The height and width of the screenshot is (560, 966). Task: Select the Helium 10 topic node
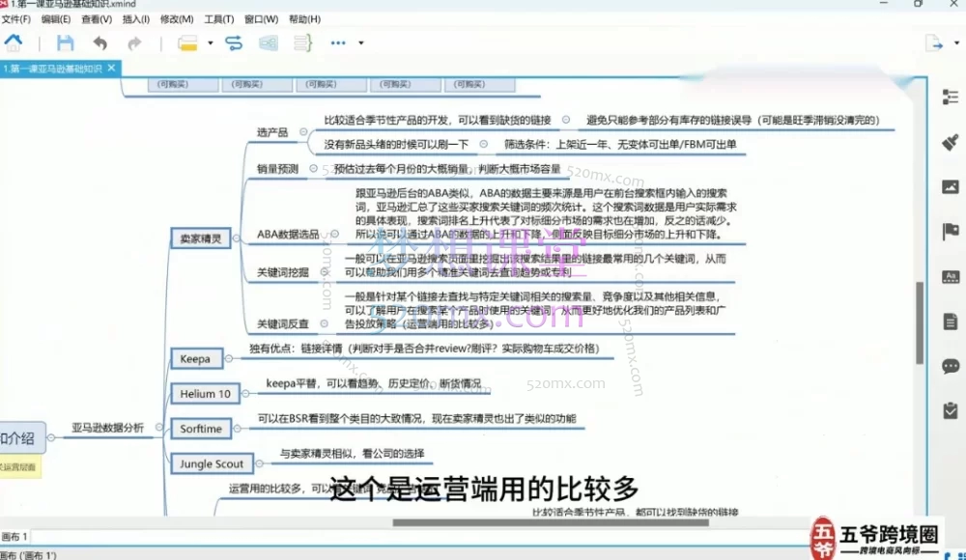205,394
